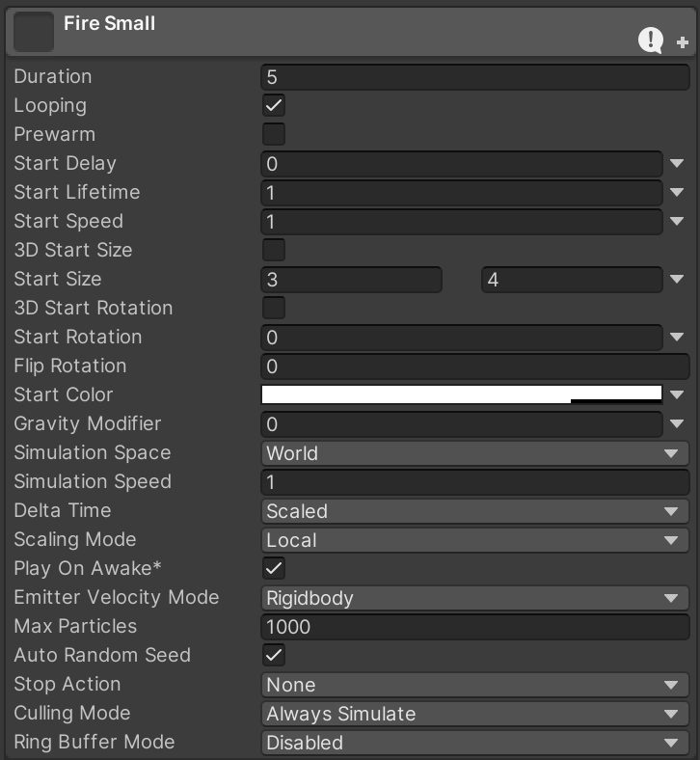Disable the Play On Awake checkbox
This screenshot has height=760, width=700.
(274, 569)
